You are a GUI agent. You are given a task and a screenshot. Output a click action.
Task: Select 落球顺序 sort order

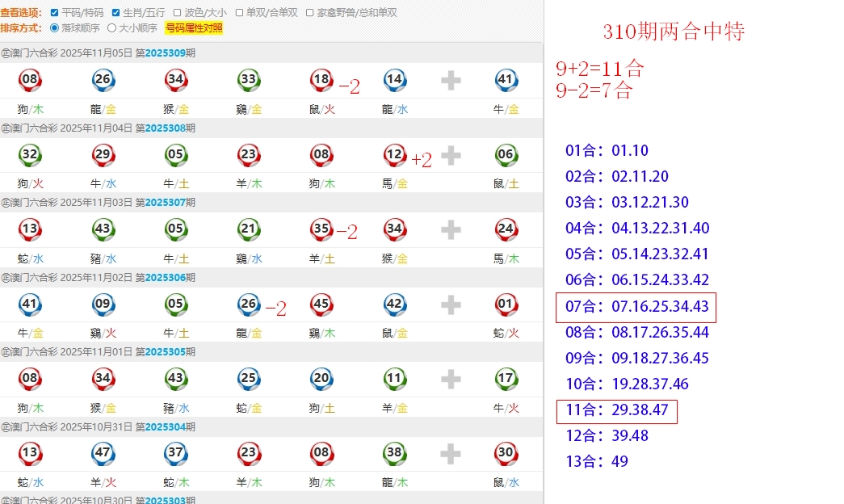pos(55,28)
